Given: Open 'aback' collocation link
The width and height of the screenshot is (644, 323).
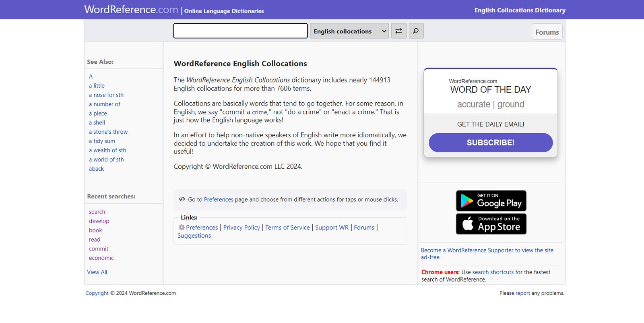Looking at the screenshot, I should (x=96, y=169).
